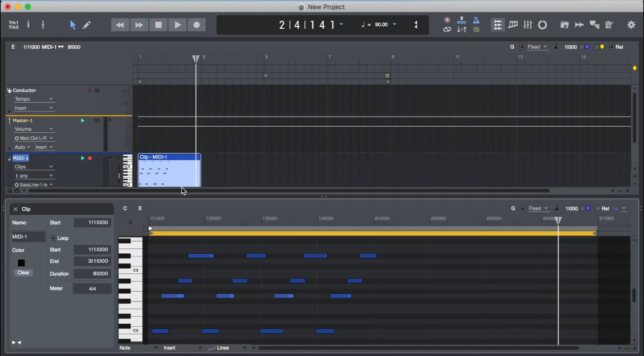Toggle play-enable on the Master-1 track

click(83, 121)
